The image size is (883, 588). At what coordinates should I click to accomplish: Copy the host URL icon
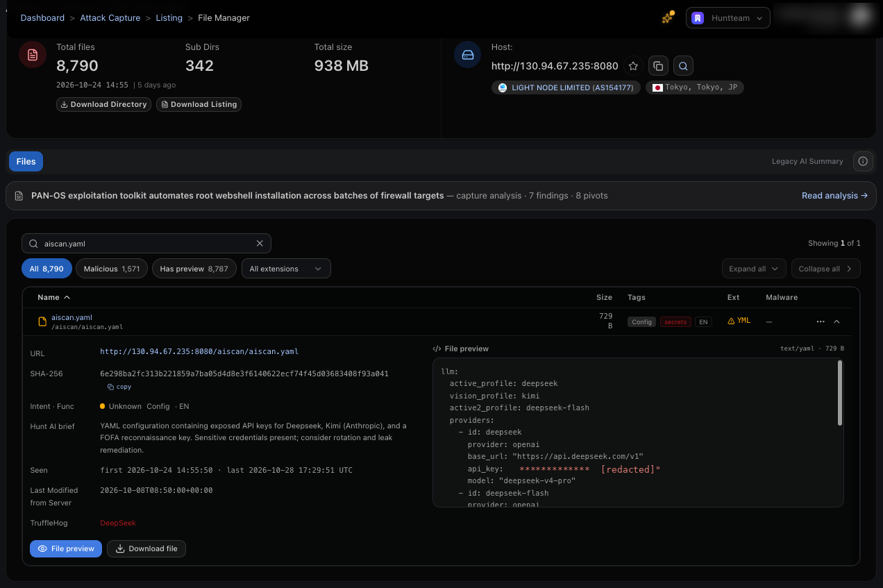coord(658,66)
